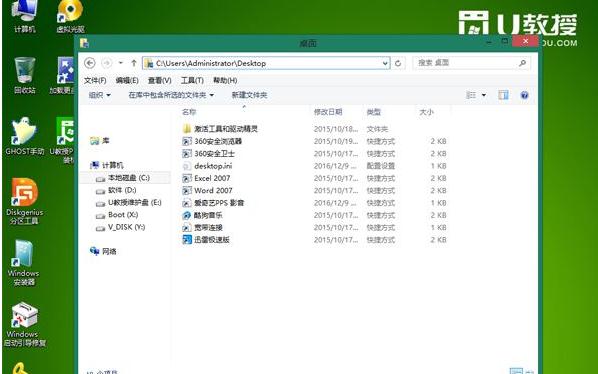Sort by the 类型 column header

(x=374, y=112)
